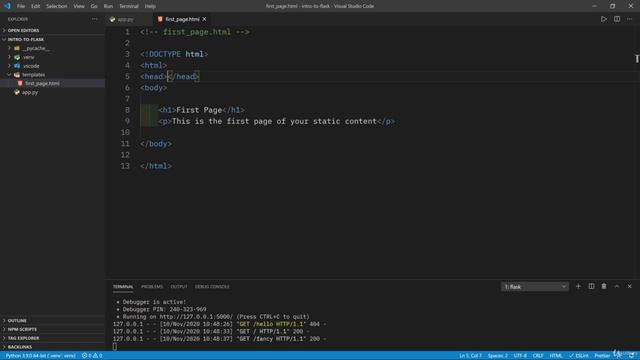Select first_page.html in the file tree
Screen dimensions: 640x360
[42, 83]
